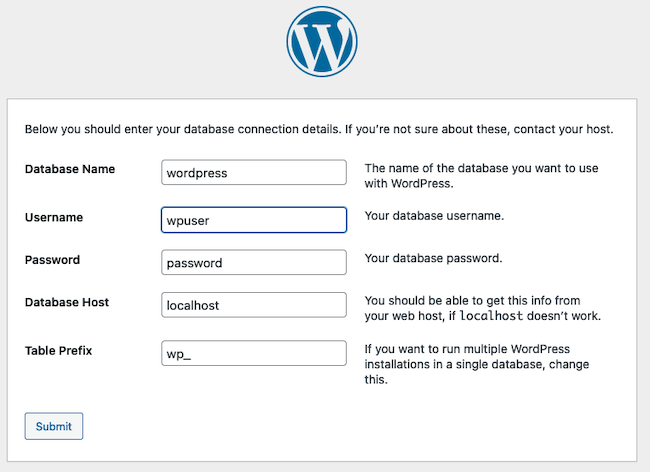Focus the Database Name input field

coord(253,173)
